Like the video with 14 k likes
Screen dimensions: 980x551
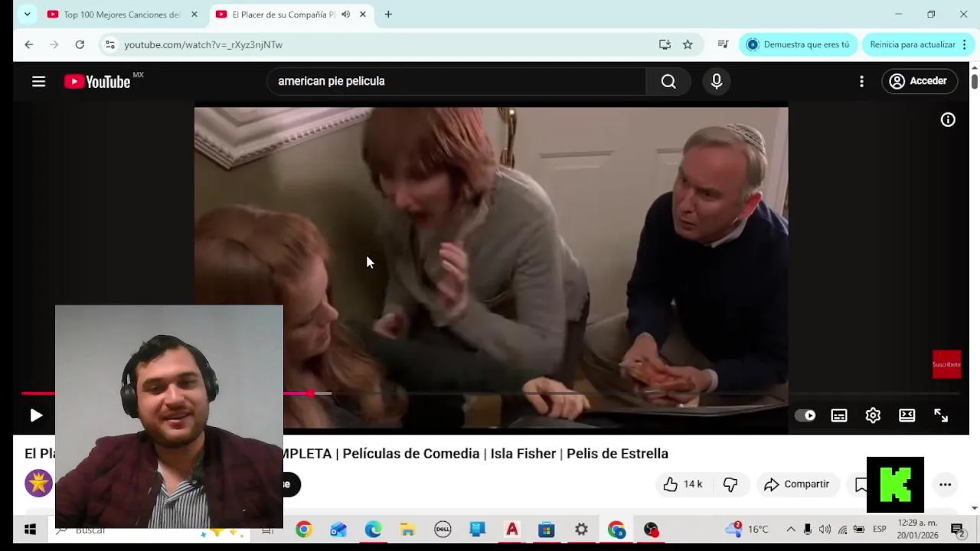tap(682, 484)
